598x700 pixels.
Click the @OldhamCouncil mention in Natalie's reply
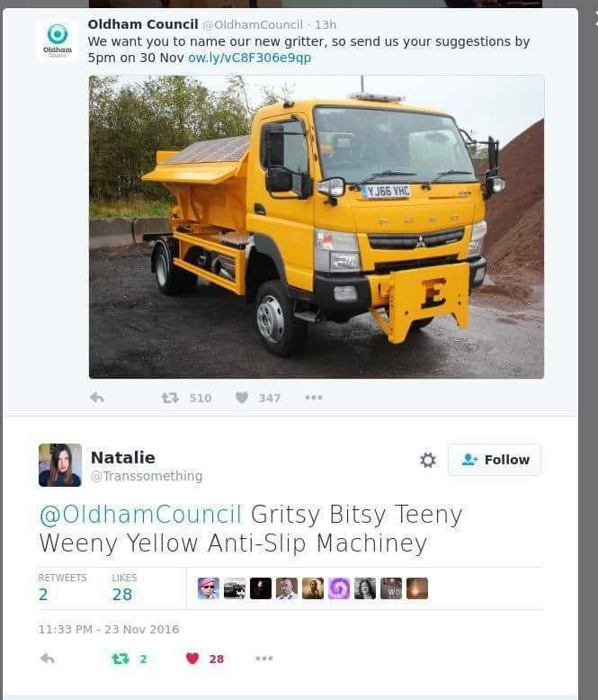141,515
